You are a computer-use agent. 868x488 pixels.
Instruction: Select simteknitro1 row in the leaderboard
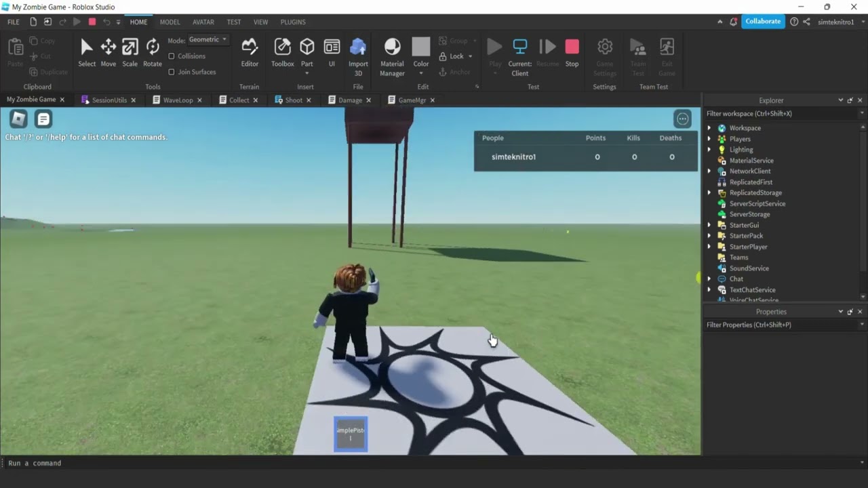pyautogui.click(x=586, y=157)
